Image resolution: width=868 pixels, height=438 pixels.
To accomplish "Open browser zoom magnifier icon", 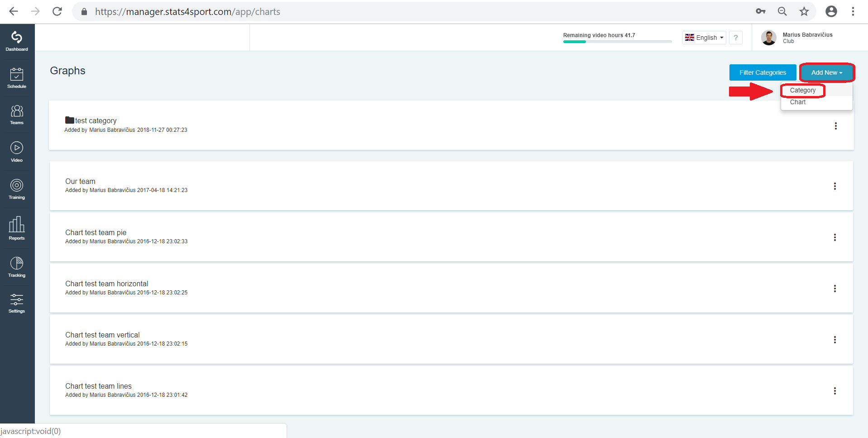I will coord(782,11).
